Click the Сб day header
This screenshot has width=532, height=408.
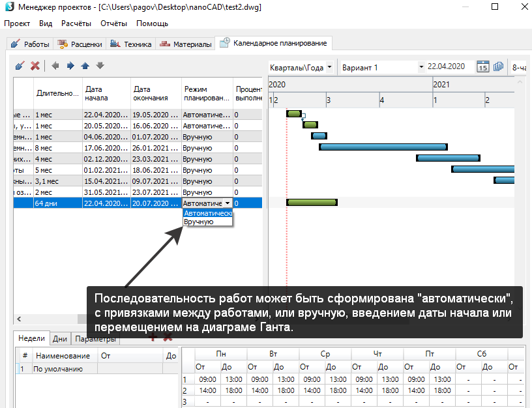481,354
